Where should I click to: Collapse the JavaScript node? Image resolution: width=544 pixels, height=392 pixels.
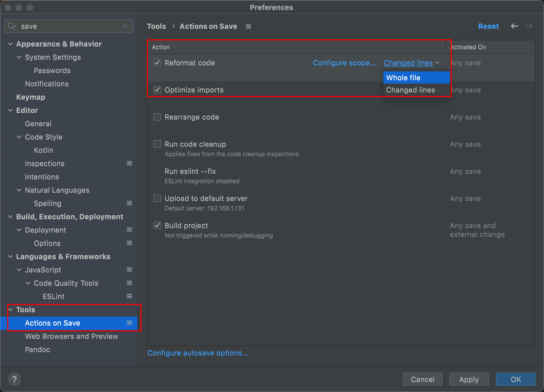pyautogui.click(x=19, y=270)
